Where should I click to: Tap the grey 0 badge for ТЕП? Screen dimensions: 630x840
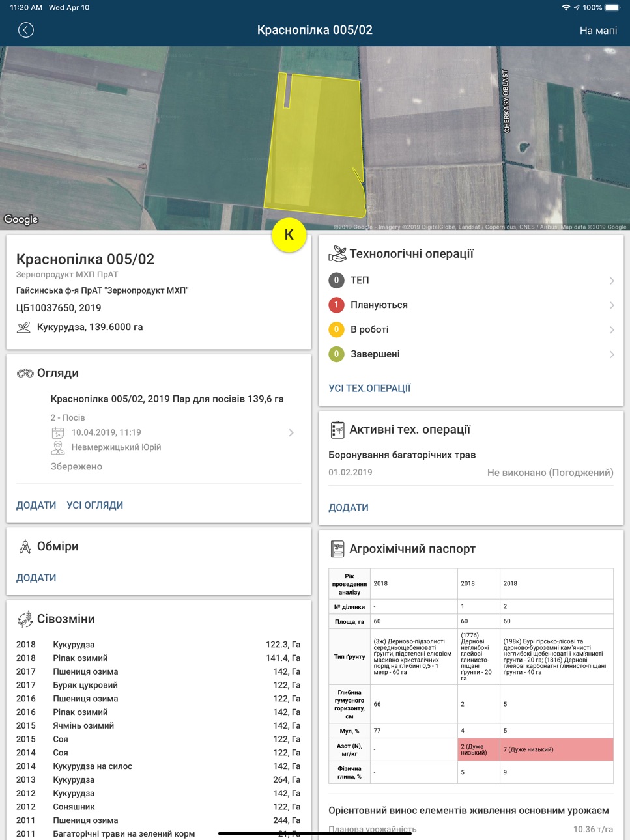336,280
